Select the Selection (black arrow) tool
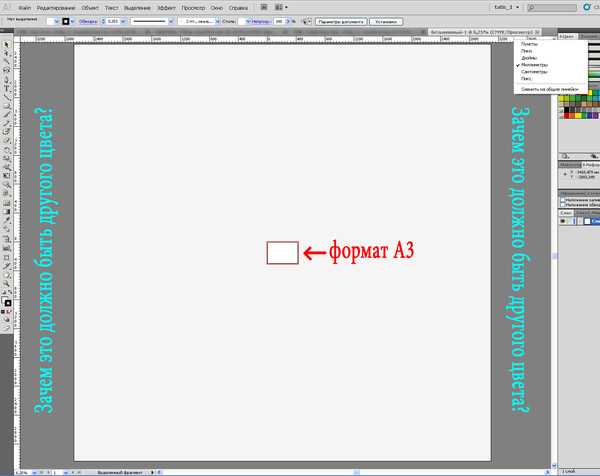 coord(7,44)
